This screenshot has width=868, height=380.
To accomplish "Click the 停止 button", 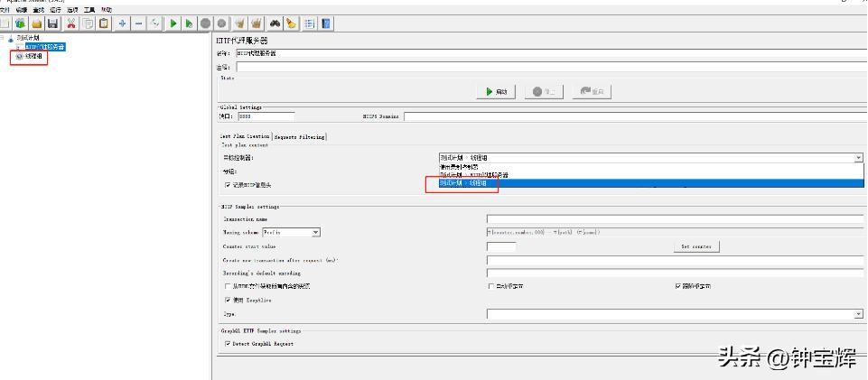I will click(x=544, y=92).
